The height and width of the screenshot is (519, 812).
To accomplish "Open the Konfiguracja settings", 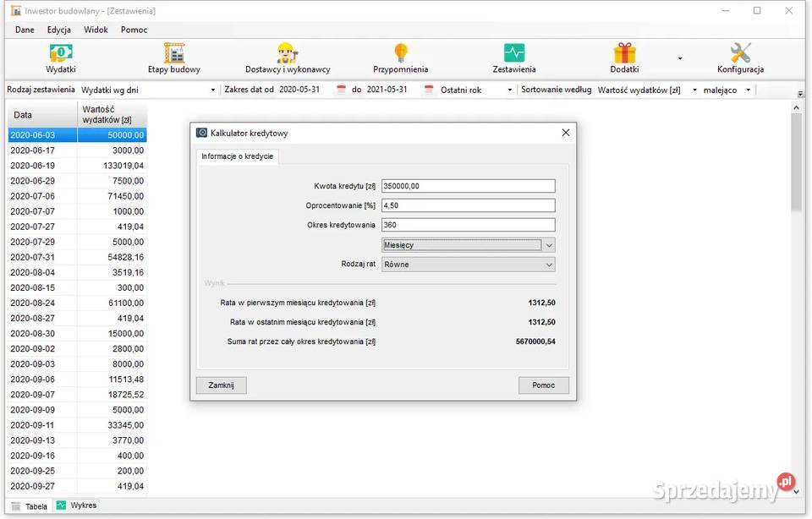I will point(740,58).
